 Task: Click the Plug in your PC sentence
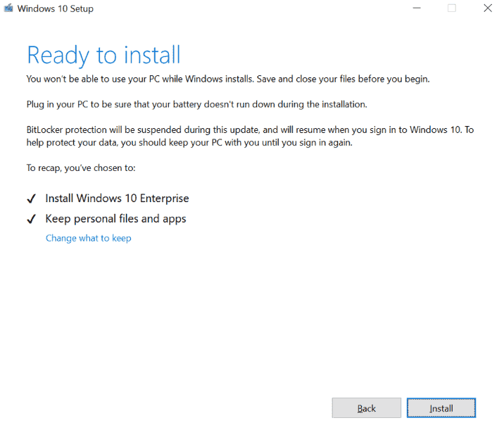(x=196, y=104)
